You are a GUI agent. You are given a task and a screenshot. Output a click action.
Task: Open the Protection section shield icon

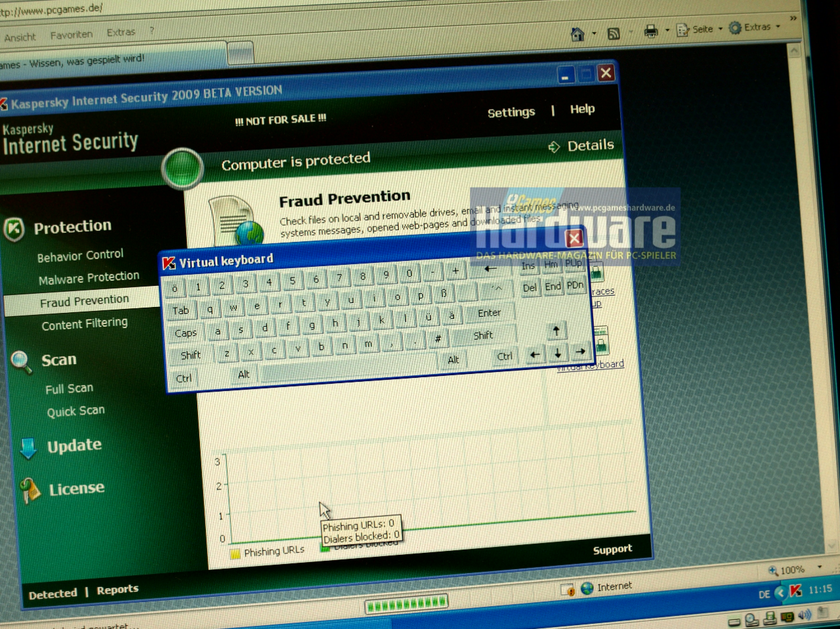pyautogui.click(x=14, y=229)
